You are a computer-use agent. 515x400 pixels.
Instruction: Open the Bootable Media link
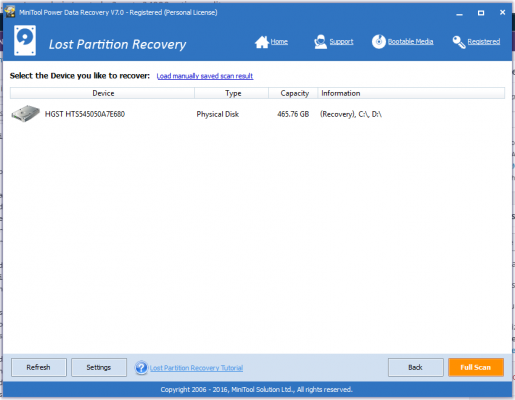coord(410,42)
